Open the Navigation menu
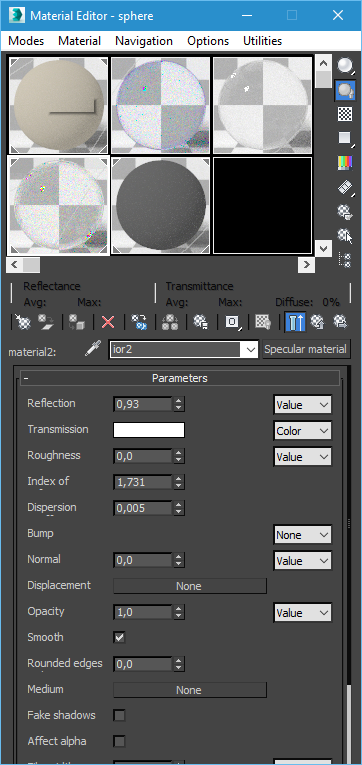Screen dimensions: 362x765 click(x=144, y=41)
